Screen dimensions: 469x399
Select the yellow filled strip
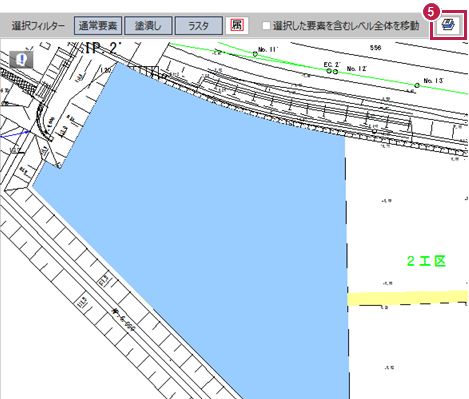point(407,298)
